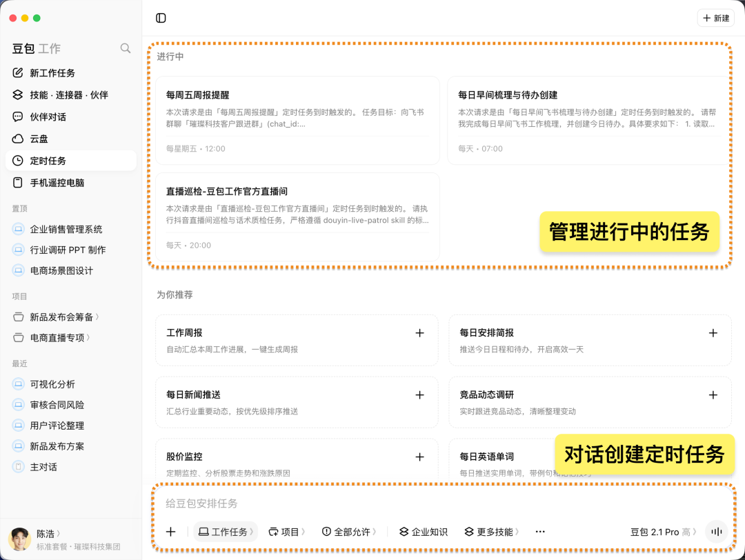Screen dimensions: 745x560
Task: Open the 工作任务 mode dropdown
Action: click(226, 532)
